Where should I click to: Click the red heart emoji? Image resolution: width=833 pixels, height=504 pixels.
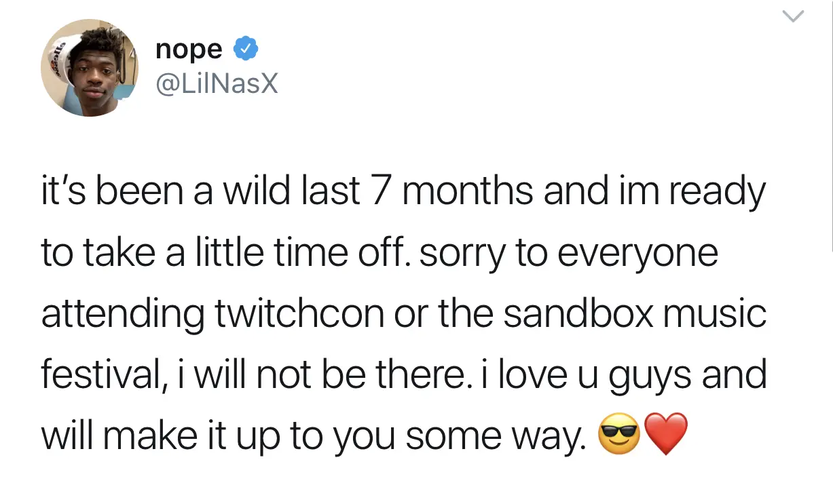[665, 435]
